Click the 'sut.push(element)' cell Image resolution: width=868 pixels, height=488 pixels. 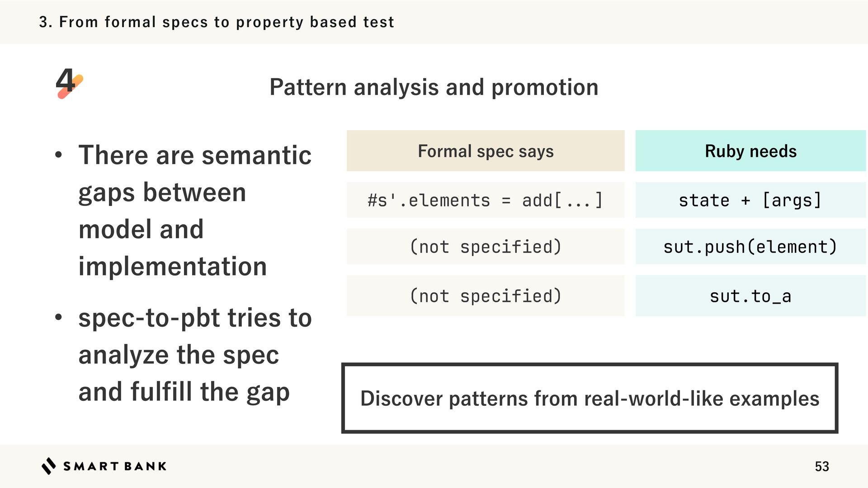click(x=750, y=247)
